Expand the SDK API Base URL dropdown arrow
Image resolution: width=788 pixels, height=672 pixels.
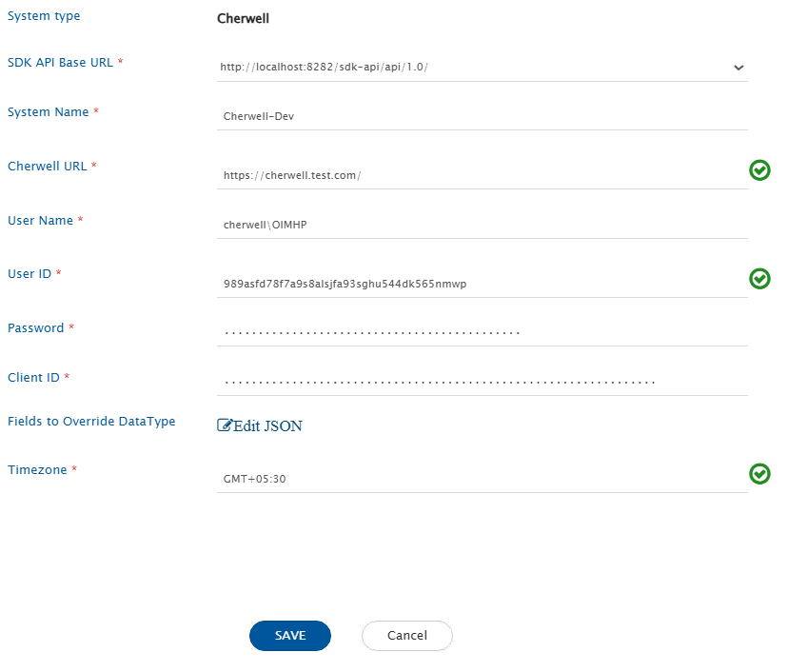tap(738, 68)
